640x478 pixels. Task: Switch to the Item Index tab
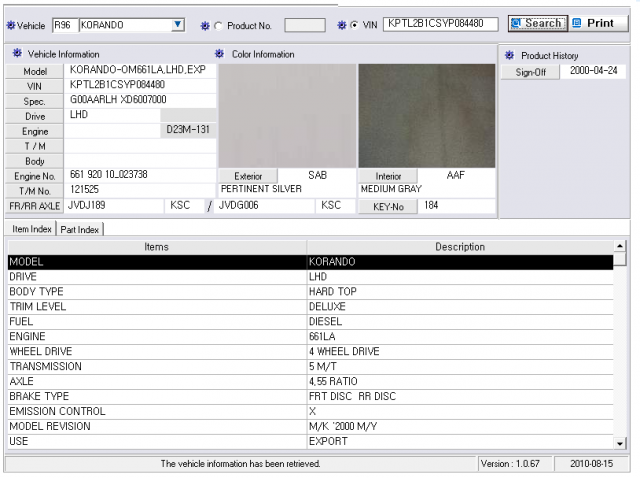[31, 229]
